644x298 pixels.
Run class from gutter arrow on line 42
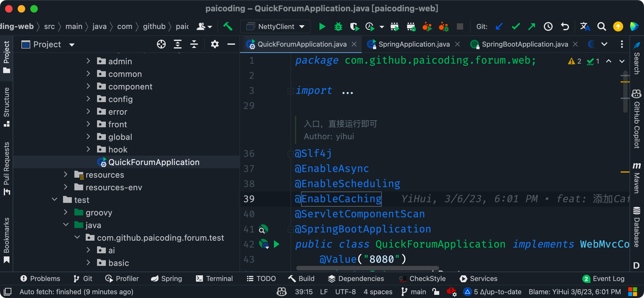click(x=277, y=244)
